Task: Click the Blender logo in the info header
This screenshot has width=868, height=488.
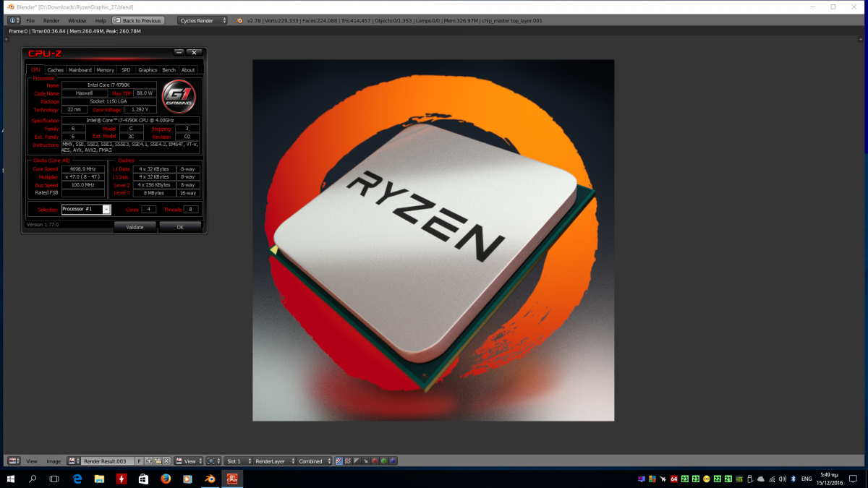Action: pos(239,20)
